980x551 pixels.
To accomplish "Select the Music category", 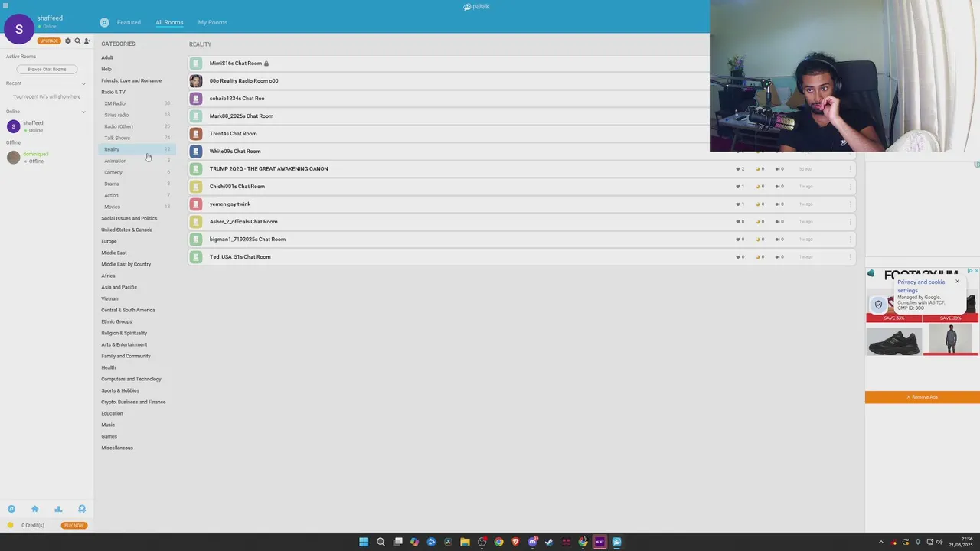I will [108, 425].
